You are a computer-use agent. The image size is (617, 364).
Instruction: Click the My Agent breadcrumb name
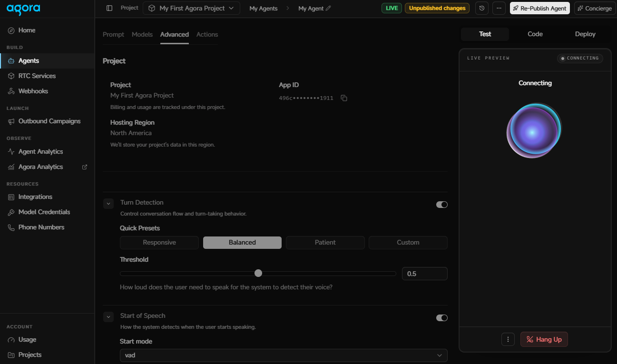(311, 9)
